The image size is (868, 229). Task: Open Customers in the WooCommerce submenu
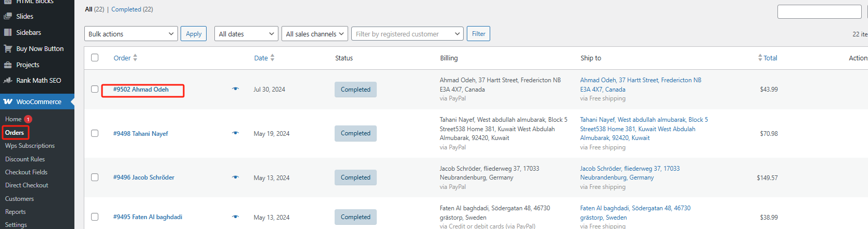[x=19, y=199]
